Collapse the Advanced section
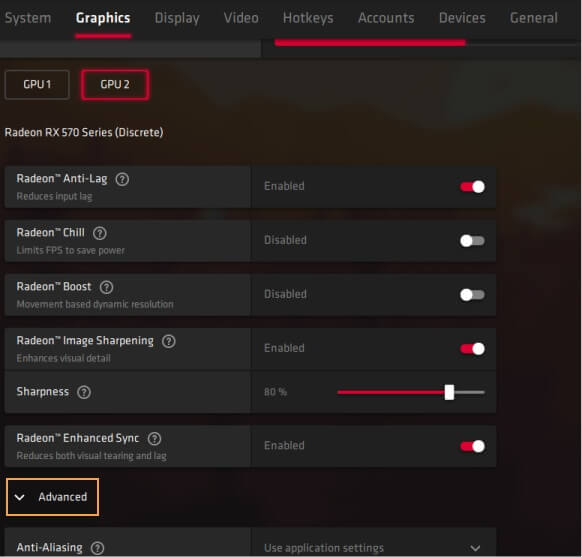Image resolution: width=582 pixels, height=557 pixels. click(52, 497)
